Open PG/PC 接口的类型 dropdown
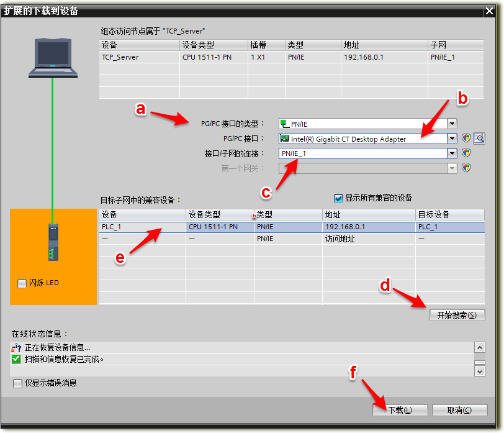Viewport: 504px width, 433px height. click(452, 124)
